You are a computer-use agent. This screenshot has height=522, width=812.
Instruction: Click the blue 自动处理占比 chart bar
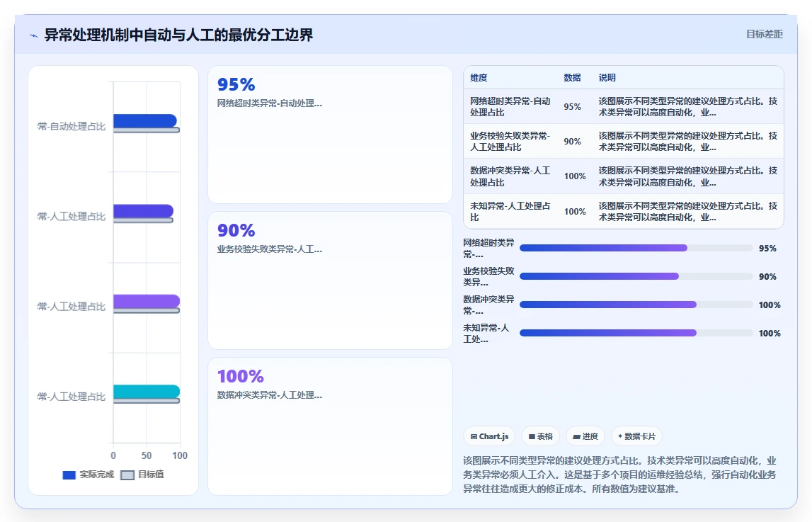click(145, 120)
